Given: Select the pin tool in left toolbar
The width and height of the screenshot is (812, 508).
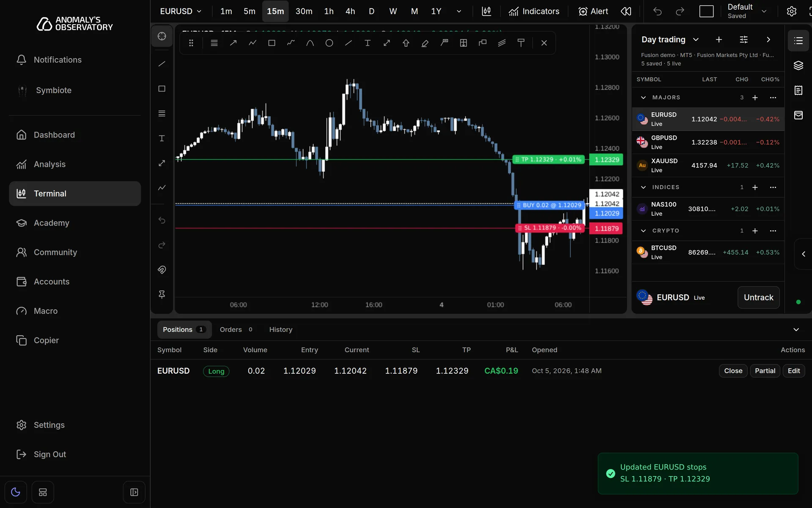Looking at the screenshot, I should tap(162, 295).
